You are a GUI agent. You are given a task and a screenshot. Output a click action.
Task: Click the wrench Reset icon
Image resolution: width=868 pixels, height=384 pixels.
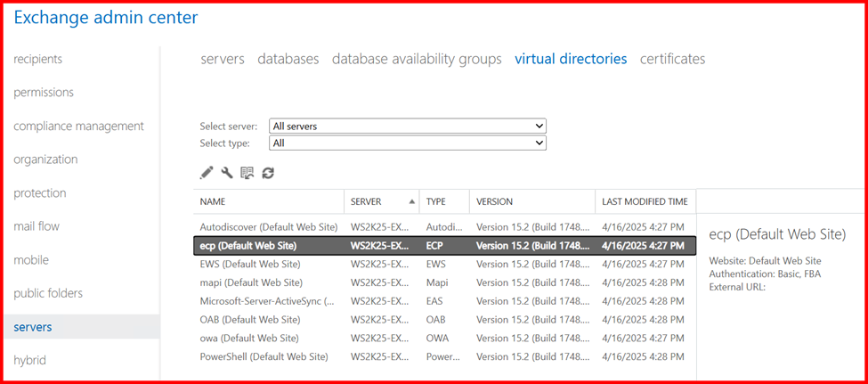coord(227,173)
